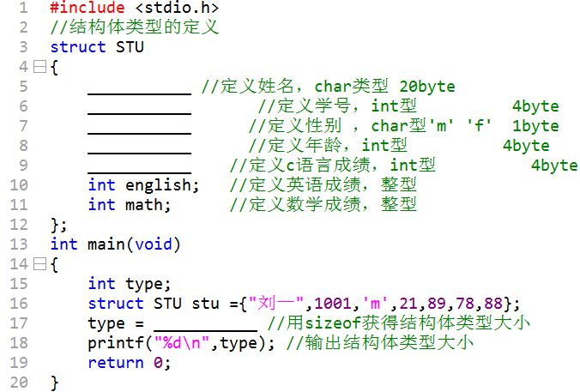Click the 1byte text on line 7
580x392 pixels.
pyautogui.click(x=535, y=126)
